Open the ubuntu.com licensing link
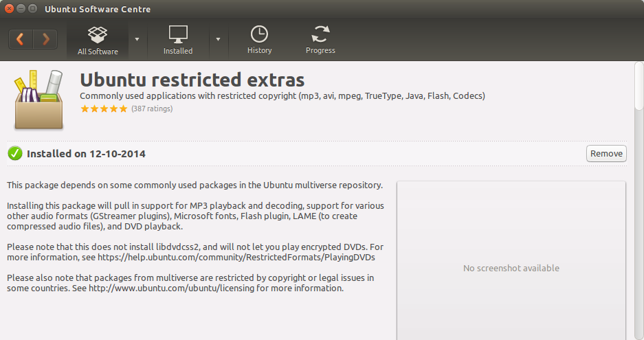The image size is (644, 340). click(171, 288)
